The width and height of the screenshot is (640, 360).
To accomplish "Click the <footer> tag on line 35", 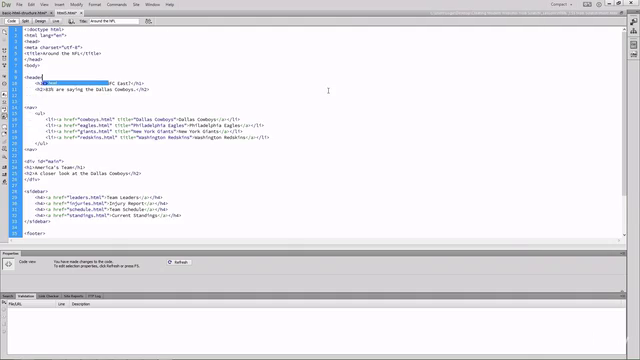I will tap(35, 233).
